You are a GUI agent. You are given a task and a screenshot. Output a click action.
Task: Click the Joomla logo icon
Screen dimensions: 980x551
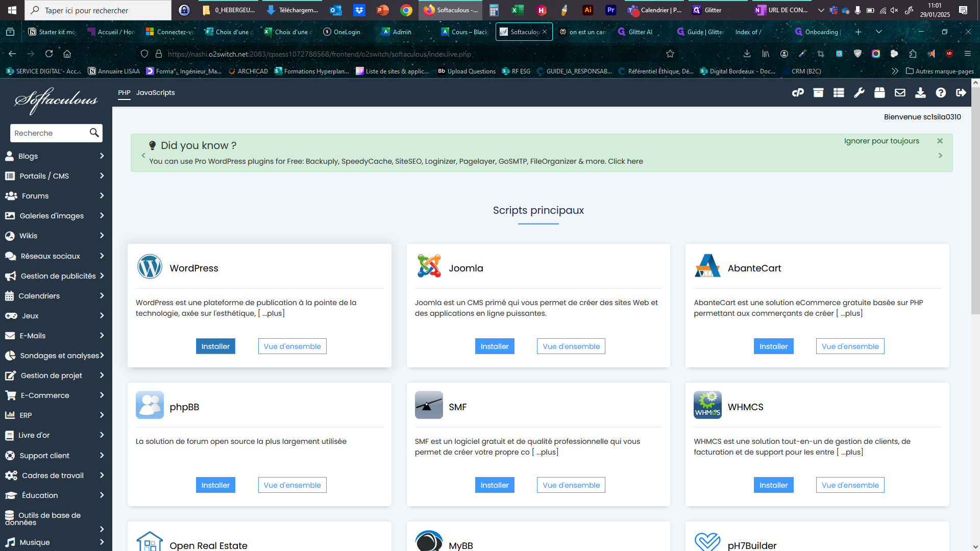coord(429,266)
